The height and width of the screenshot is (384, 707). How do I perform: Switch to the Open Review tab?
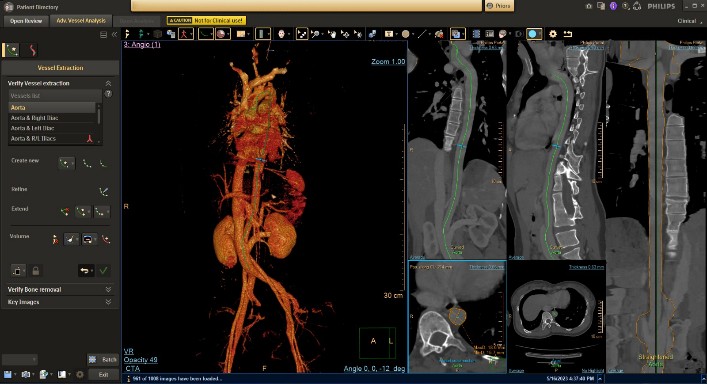26,21
